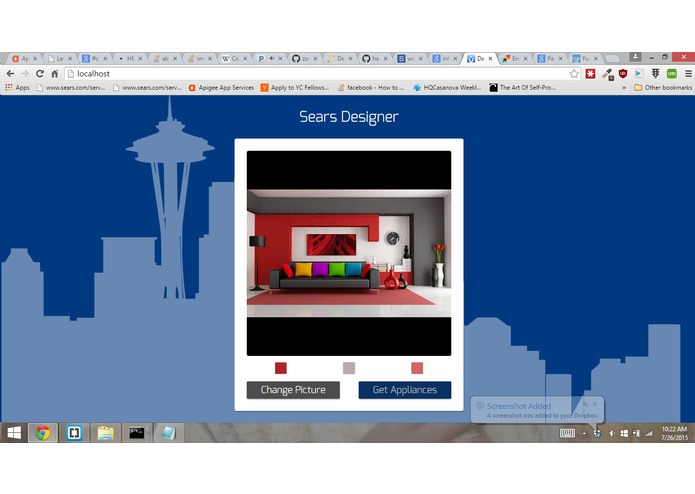The width and height of the screenshot is (695, 494).
Task: Open the Brackets editor taskbar icon
Action: pyautogui.click(x=74, y=433)
